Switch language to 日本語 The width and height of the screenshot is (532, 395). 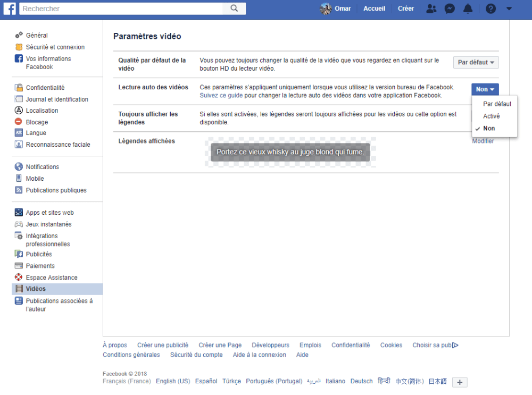(438, 381)
